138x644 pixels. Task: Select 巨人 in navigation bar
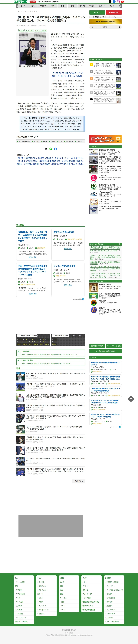click(x=33, y=6)
